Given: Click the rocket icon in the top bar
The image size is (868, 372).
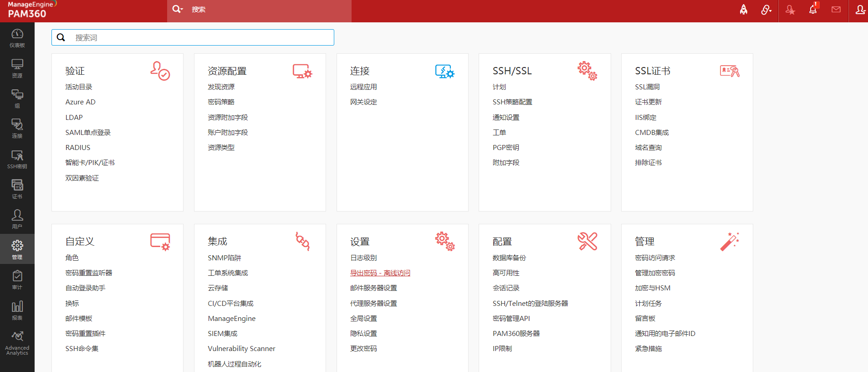Looking at the screenshot, I should pyautogui.click(x=744, y=10).
